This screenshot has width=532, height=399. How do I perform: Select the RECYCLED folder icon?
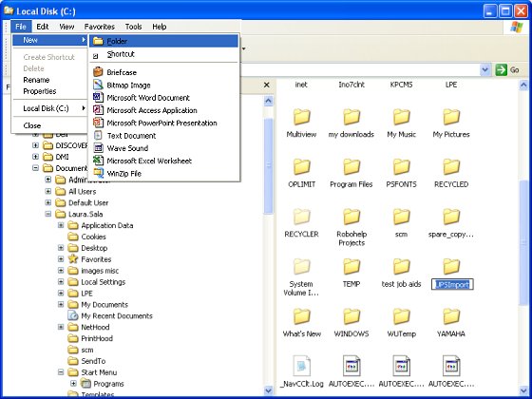451,167
